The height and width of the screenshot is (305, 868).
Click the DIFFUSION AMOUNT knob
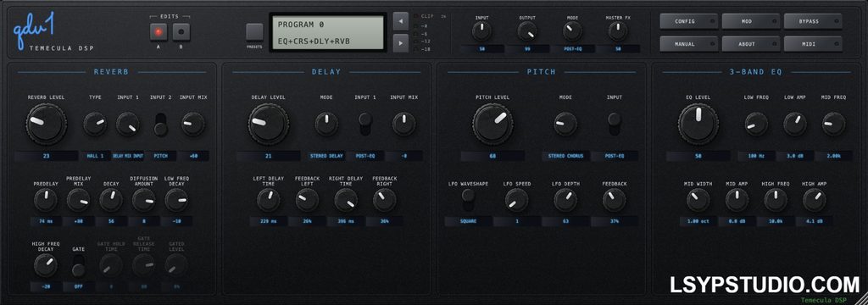[x=143, y=200]
